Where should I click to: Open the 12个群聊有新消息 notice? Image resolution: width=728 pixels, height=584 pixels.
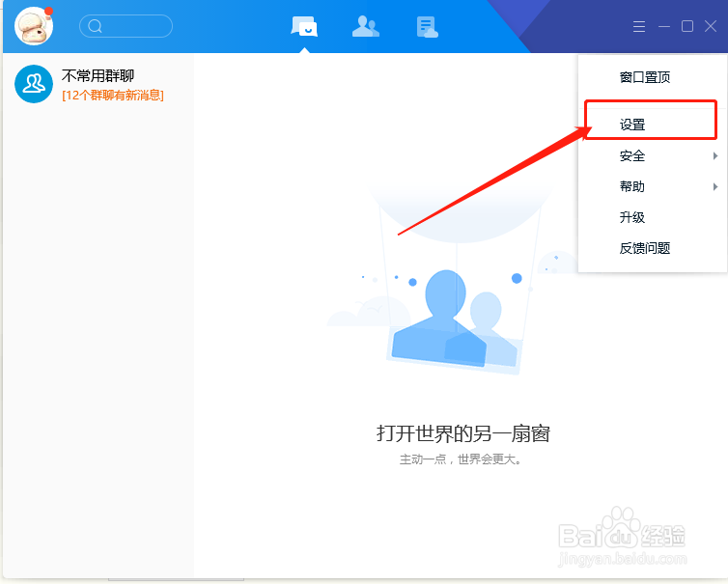[x=113, y=96]
